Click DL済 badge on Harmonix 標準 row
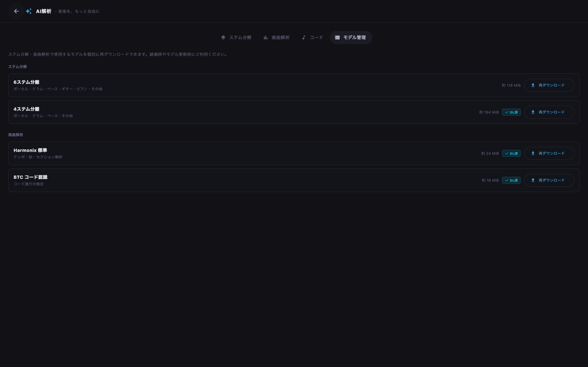The width and height of the screenshot is (588, 367). pyautogui.click(x=511, y=153)
